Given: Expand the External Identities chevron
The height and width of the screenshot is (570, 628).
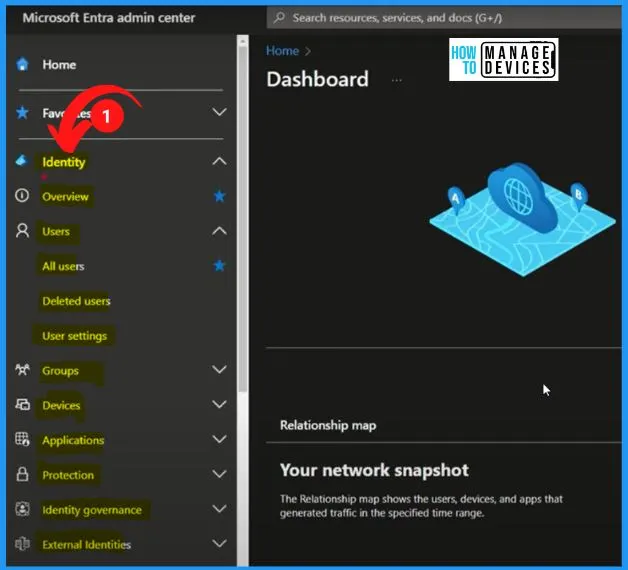Looking at the screenshot, I should (x=219, y=544).
